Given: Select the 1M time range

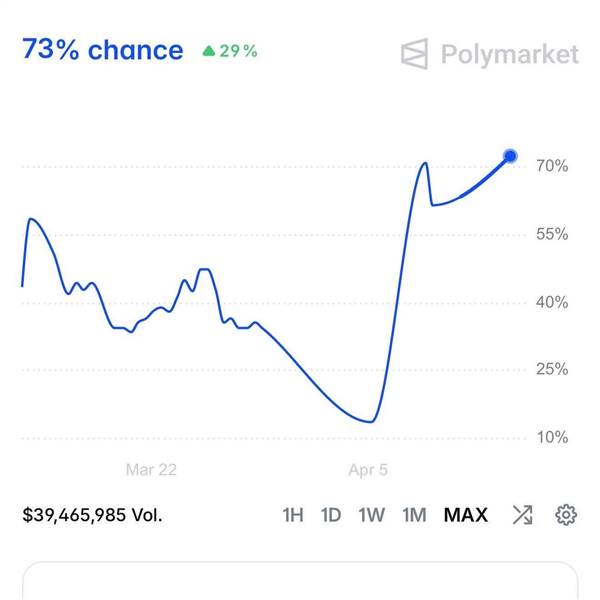Looking at the screenshot, I should [x=414, y=515].
